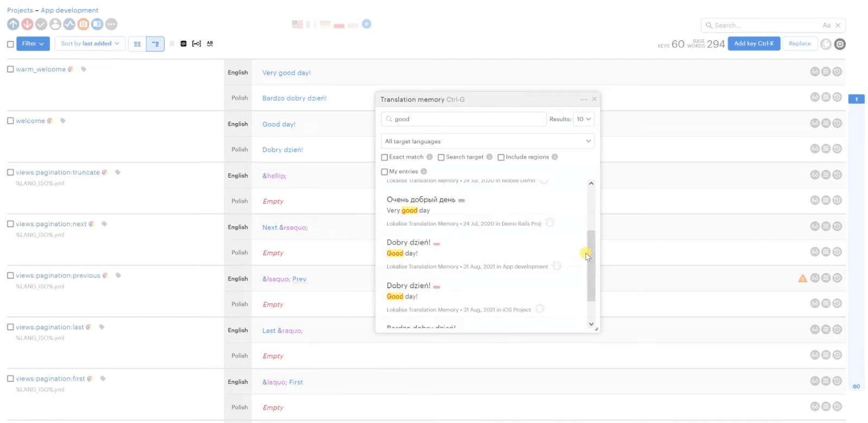Toggle placeholder display brackets icon
This screenshot has height=423, width=868.
point(196,44)
